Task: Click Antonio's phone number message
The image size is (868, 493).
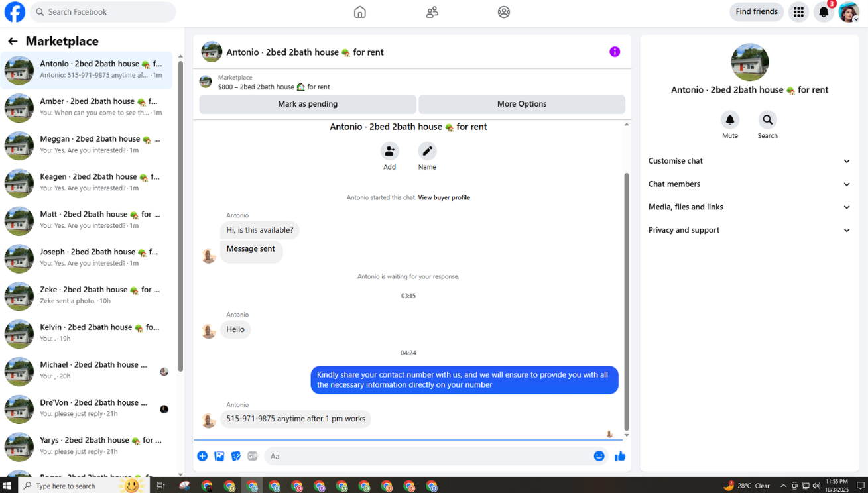Action: (296, 419)
